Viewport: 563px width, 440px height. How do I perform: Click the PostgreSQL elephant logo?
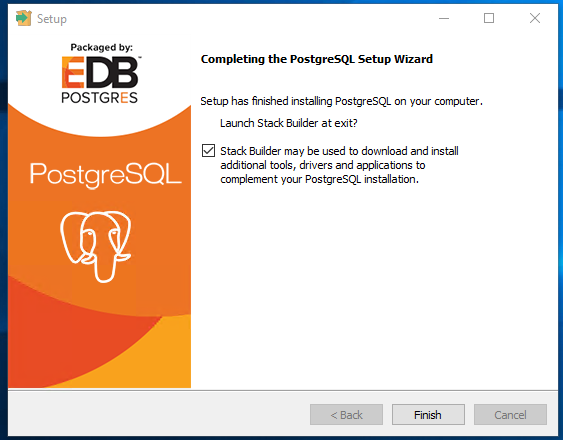coord(96,247)
